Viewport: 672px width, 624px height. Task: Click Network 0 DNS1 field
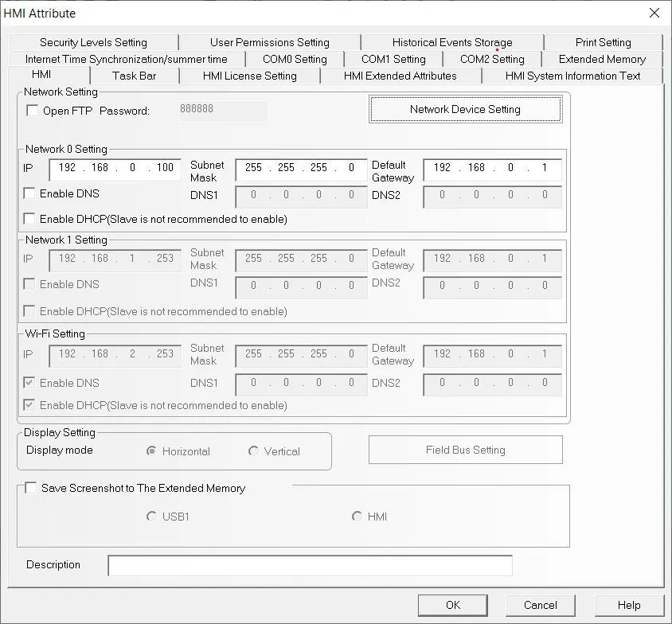tap(301, 197)
